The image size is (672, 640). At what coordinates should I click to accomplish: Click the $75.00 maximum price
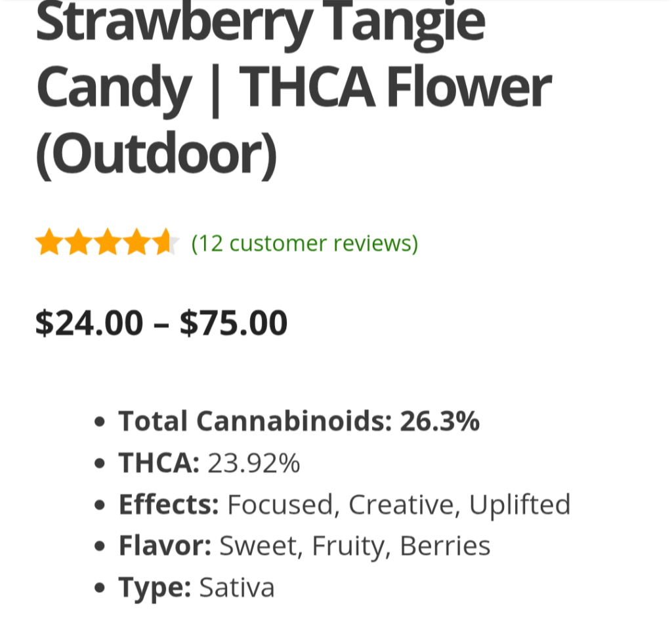(x=234, y=323)
